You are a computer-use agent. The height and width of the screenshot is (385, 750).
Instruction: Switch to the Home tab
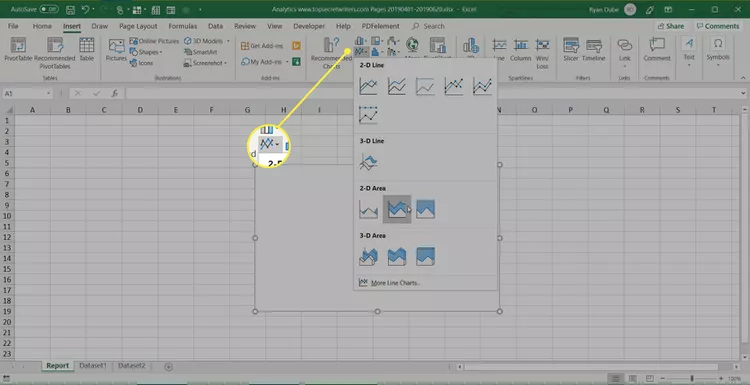[42, 26]
